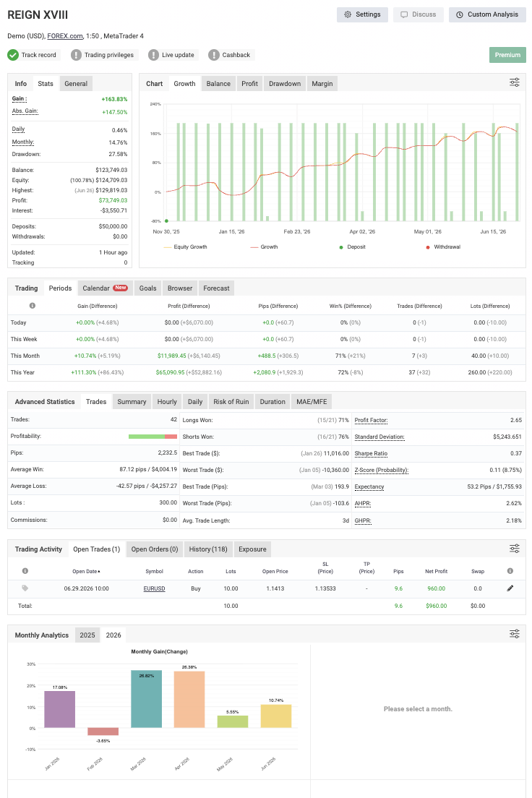Click info icon in open trades header left
This screenshot has height=798, width=532.
(25, 571)
